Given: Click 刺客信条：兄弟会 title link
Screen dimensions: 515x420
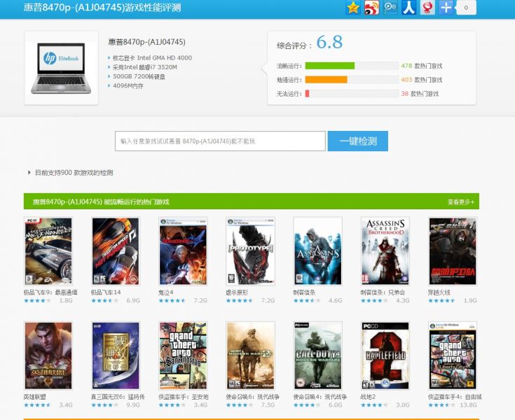Looking at the screenshot, I should (x=383, y=293).
